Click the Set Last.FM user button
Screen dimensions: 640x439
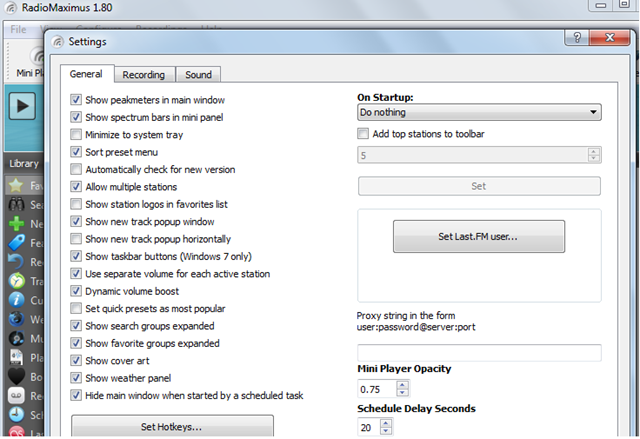click(478, 237)
